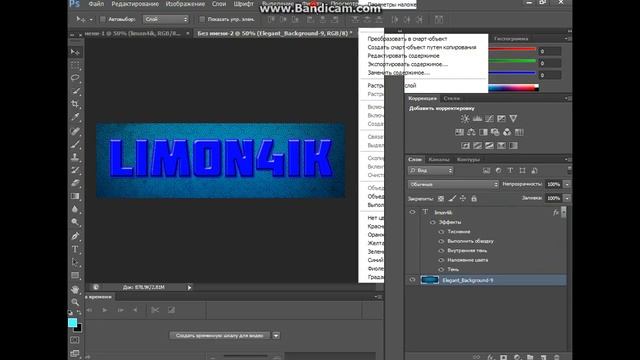Viewport: 640px width, 360px height.
Task: Lock image pixels with brush icon
Action: pyautogui.click(x=452, y=199)
